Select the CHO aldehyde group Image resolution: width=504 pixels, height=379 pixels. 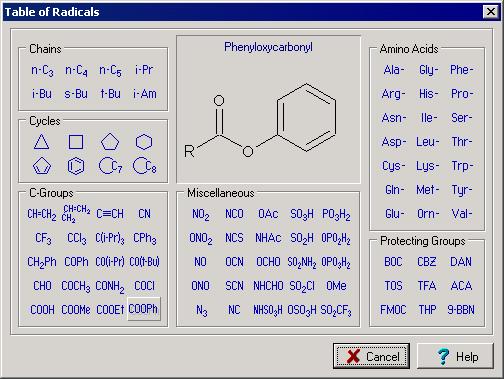click(42, 286)
